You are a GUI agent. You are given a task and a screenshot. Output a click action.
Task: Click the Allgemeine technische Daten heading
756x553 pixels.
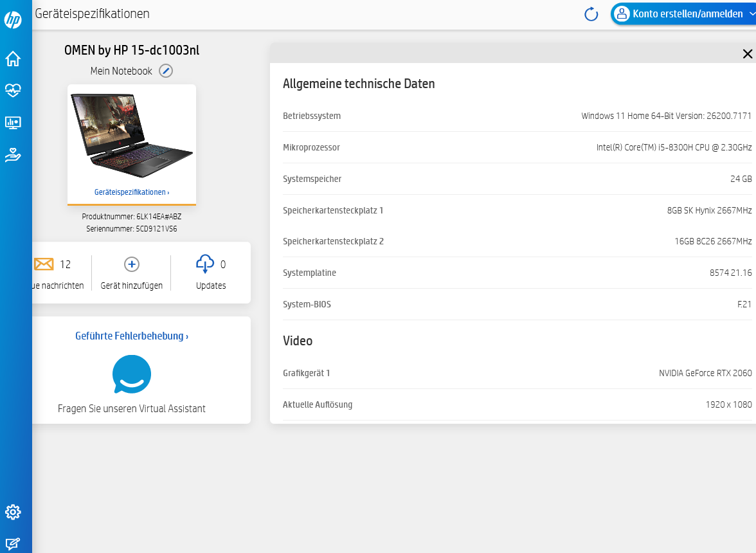click(x=359, y=84)
